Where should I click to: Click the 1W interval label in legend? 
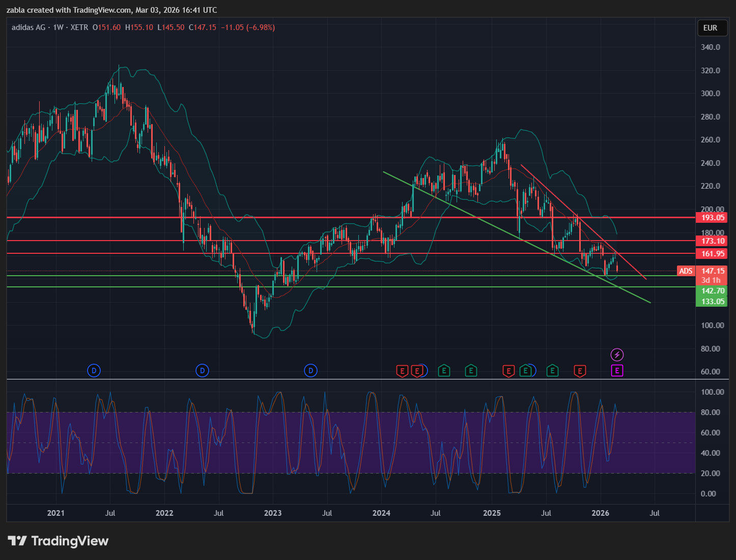pyautogui.click(x=58, y=27)
